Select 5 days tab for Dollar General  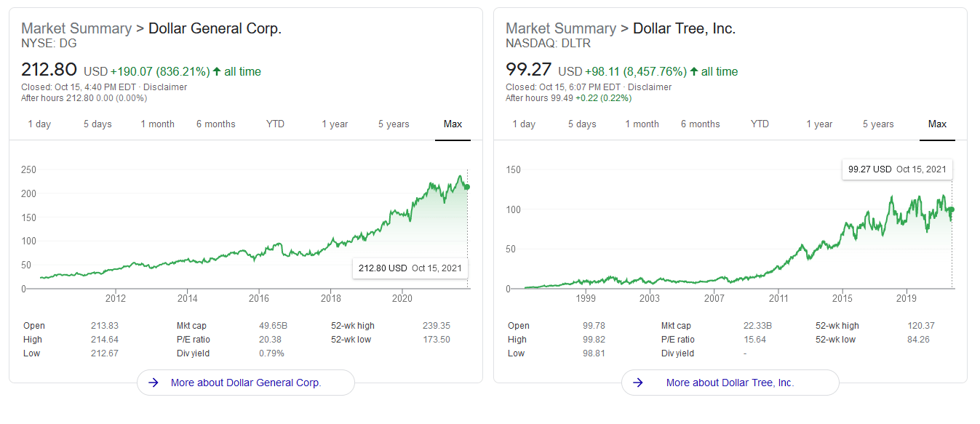click(x=97, y=124)
